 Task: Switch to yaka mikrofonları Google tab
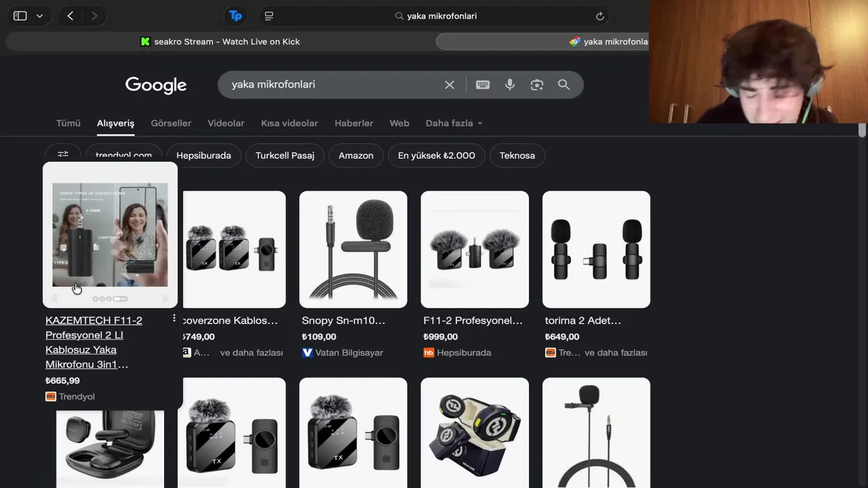542,41
